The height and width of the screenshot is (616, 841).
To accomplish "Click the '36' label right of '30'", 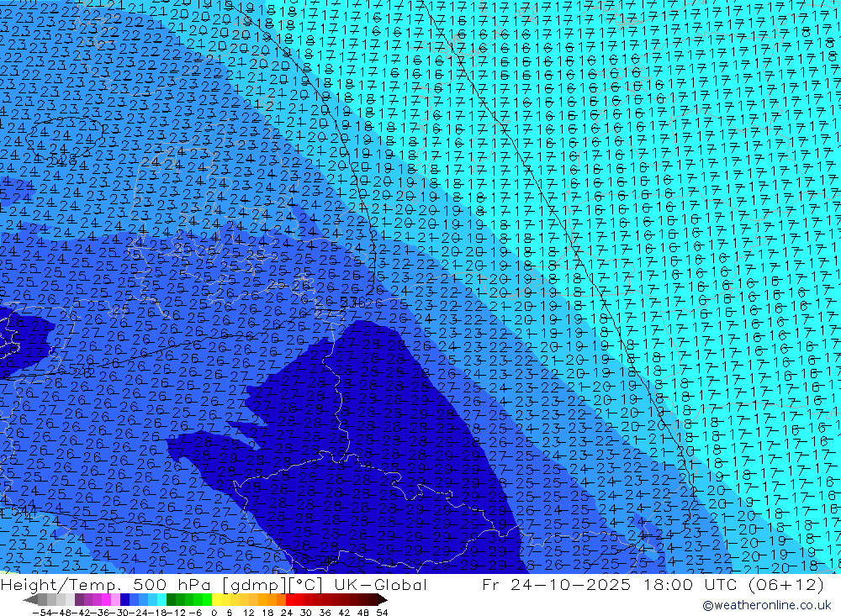I will tap(325, 613).
